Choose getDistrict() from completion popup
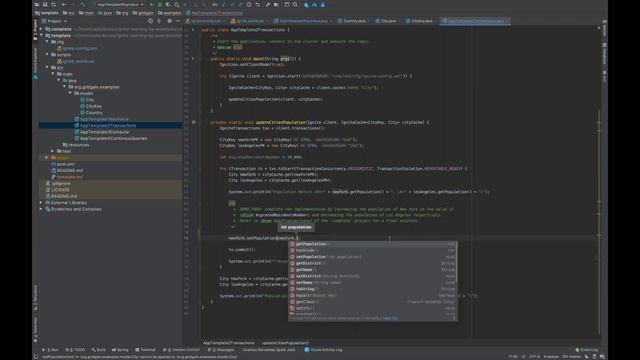This screenshot has height=360, width=640. pyautogui.click(x=373, y=263)
